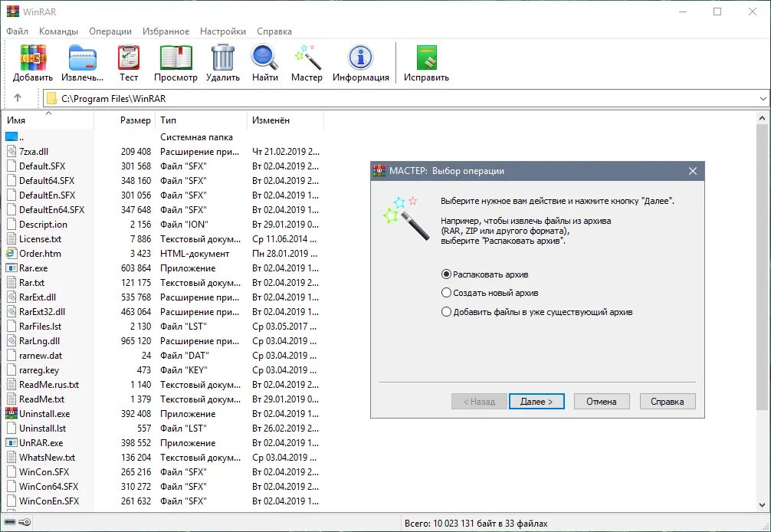Select the RarExt.dll file icon
Image resolution: width=771 pixels, height=532 pixels.
point(11,297)
